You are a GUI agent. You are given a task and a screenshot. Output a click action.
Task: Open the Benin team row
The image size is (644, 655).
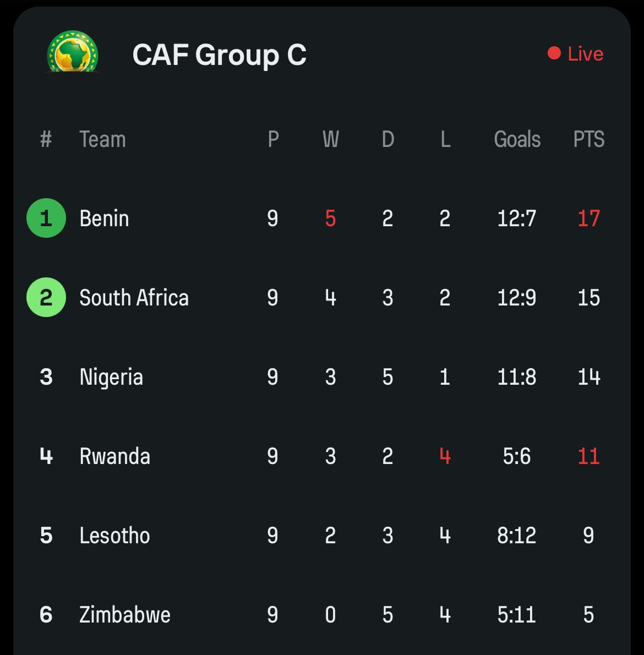pyautogui.click(x=104, y=219)
